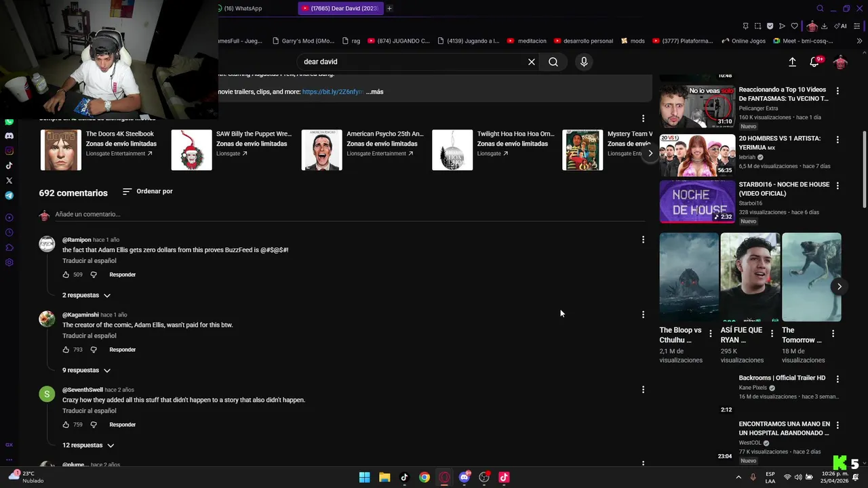Expand 9 respuestas replies

86,371
